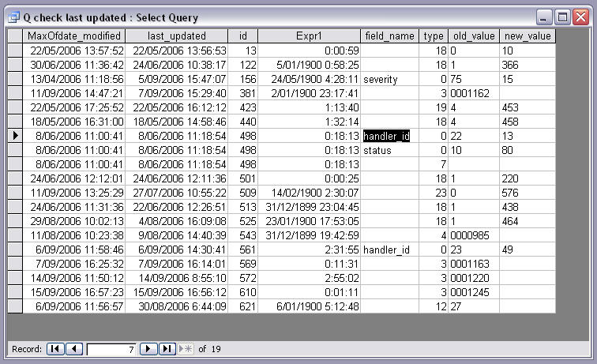Open the query window control menu icon
Screen dimensions: 597x364
coord(13,17)
